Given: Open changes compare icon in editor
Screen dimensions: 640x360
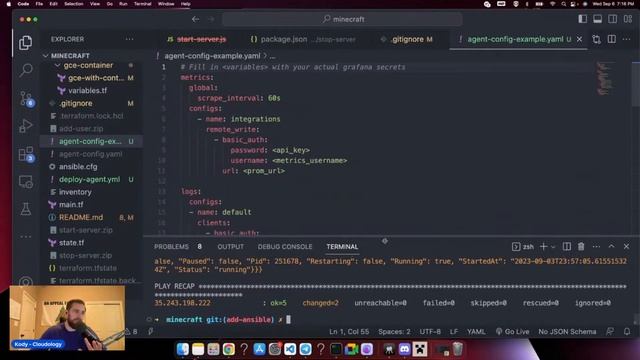Looking at the screenshot, I should click(x=596, y=39).
